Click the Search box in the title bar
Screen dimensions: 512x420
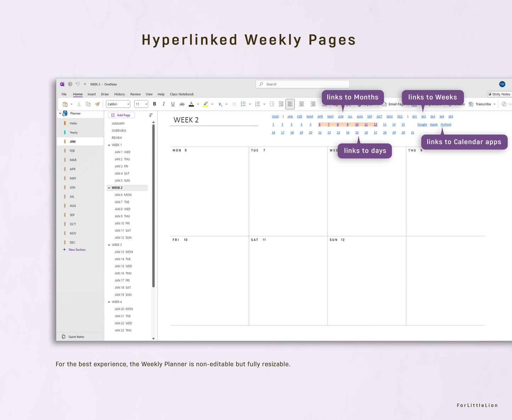tap(302, 84)
